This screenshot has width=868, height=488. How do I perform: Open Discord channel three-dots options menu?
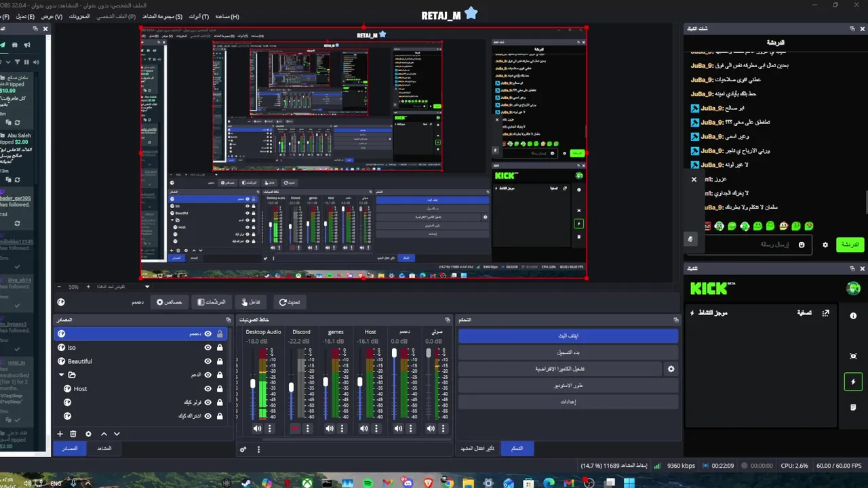coord(308,428)
